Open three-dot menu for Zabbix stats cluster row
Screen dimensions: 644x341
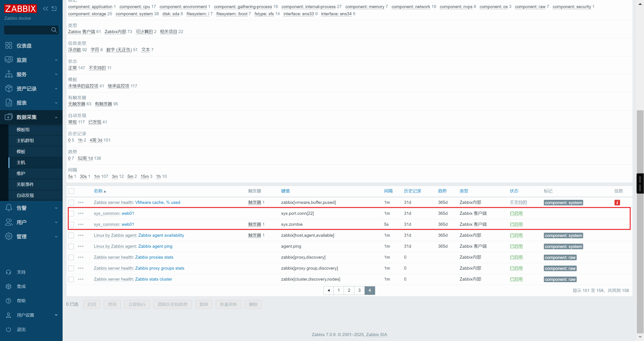click(x=80, y=279)
